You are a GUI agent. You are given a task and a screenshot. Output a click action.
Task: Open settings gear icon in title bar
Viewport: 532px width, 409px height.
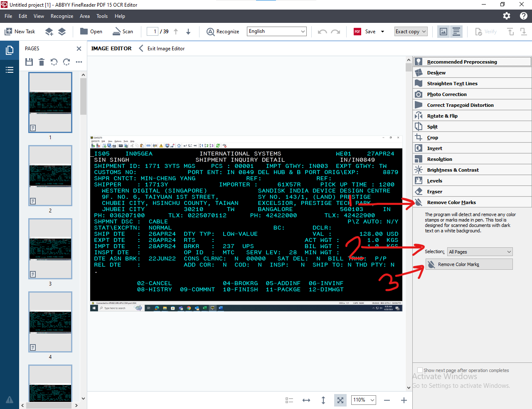507,16
